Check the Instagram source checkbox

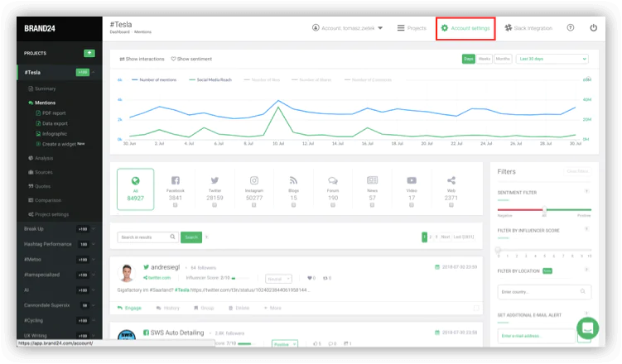[254, 205]
